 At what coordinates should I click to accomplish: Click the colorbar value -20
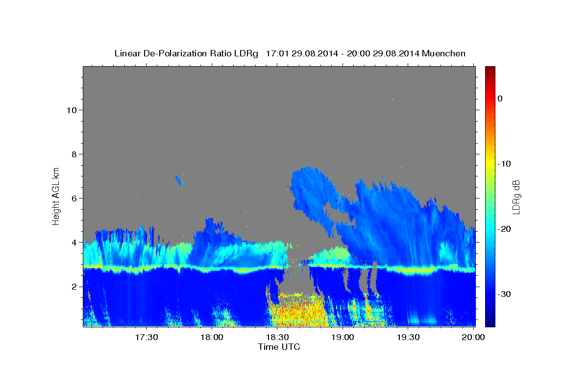tap(504, 229)
